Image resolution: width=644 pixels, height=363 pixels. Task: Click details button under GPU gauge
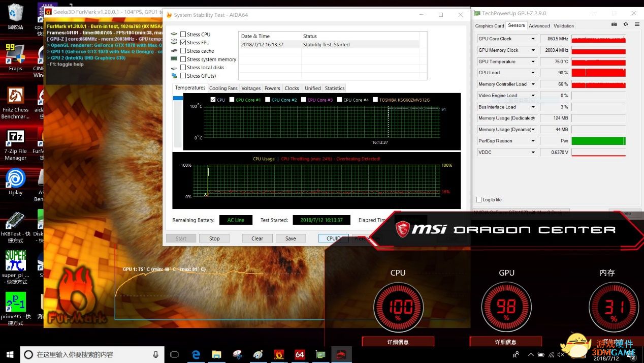[x=506, y=342]
